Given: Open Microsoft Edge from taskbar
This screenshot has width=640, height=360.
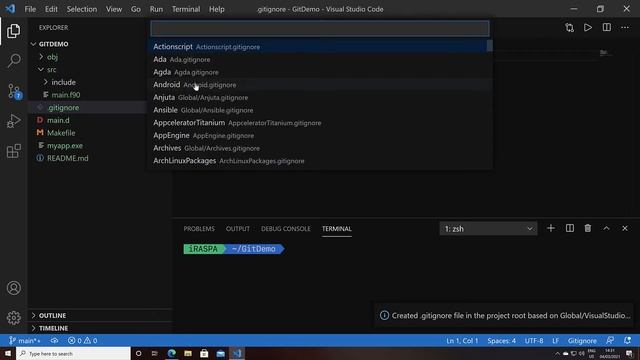Looking at the screenshot, I should [171, 353].
